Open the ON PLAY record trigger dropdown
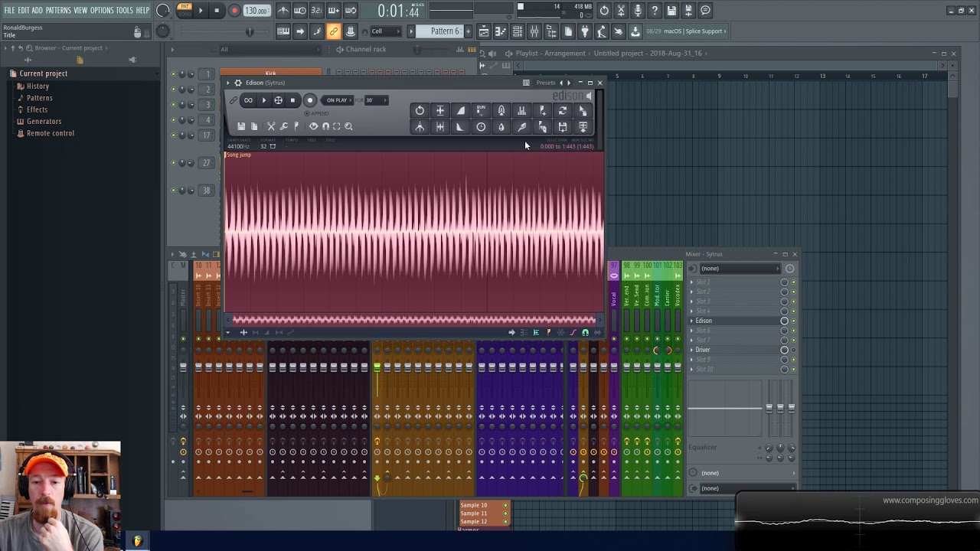 337,100
